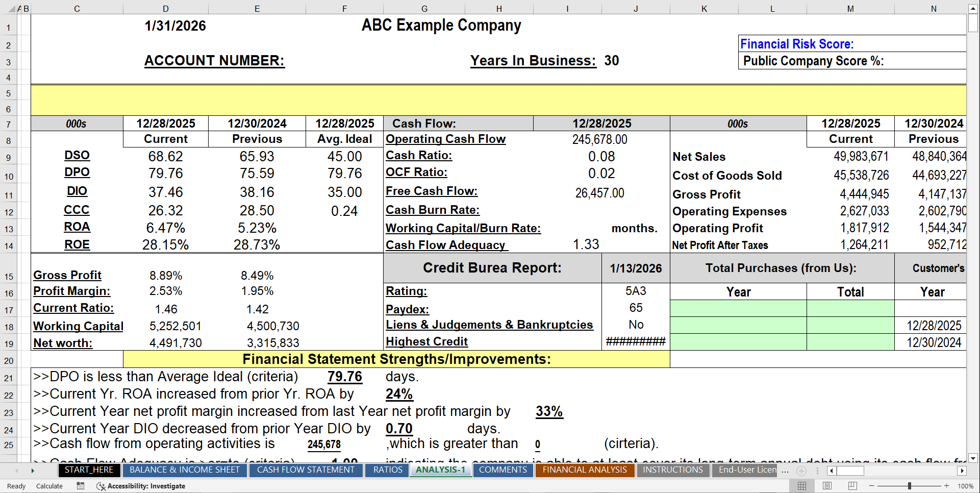The height and width of the screenshot is (493, 980).
Task: Open the COMMENTS sheet tab
Action: click(x=503, y=470)
